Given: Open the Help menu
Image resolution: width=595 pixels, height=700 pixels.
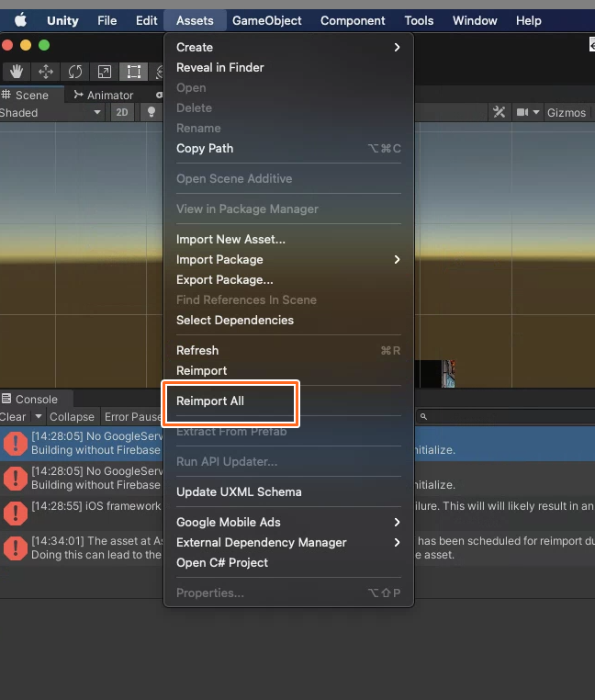Looking at the screenshot, I should point(529,20).
